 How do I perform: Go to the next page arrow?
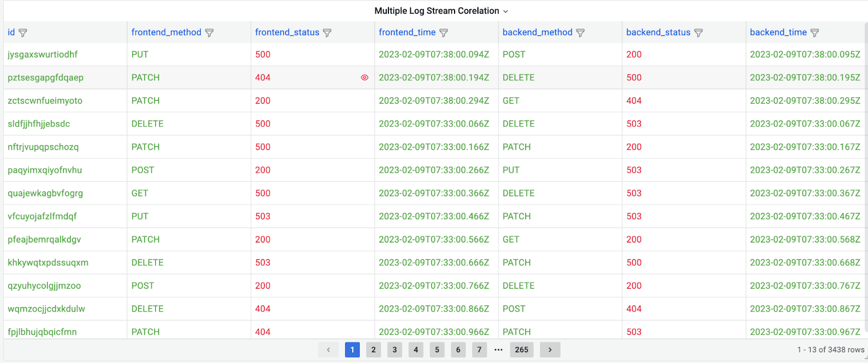click(550, 350)
